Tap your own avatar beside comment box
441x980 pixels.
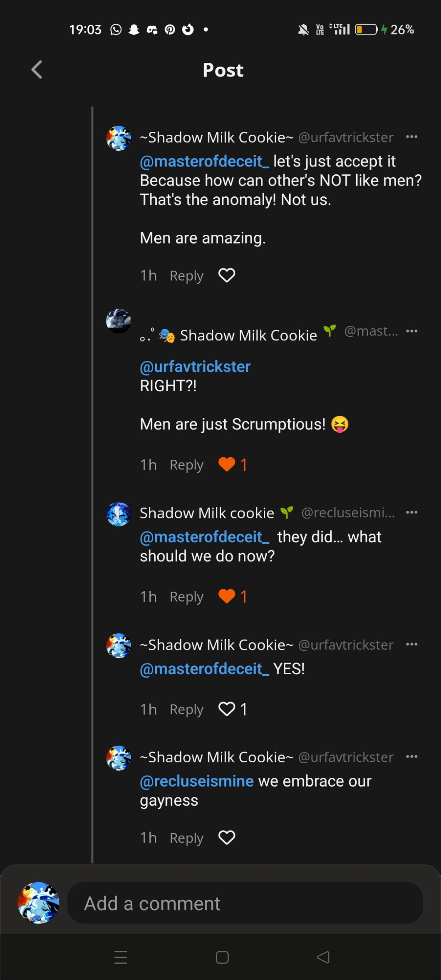(x=38, y=903)
